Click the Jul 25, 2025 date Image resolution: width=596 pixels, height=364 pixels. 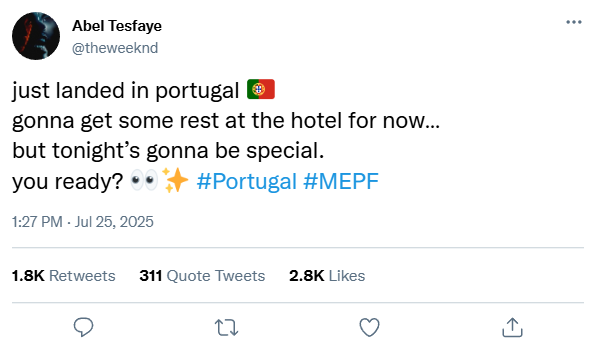coord(114,222)
